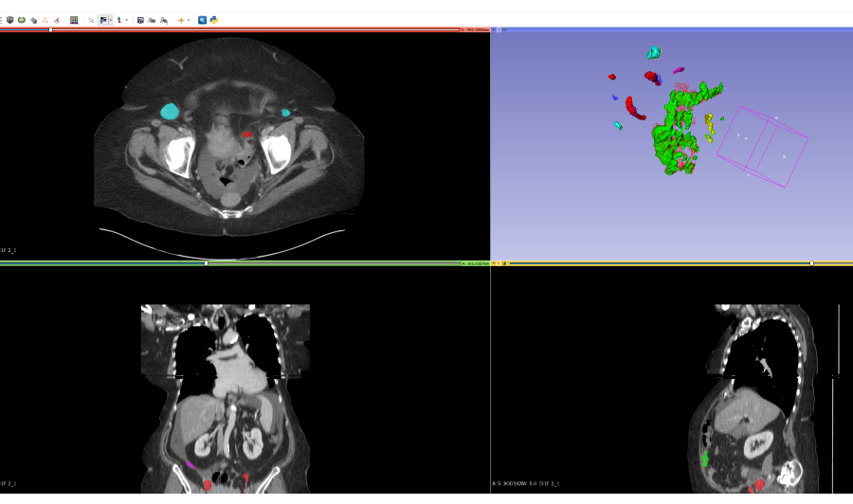Viewport: 853px width, 504px height.
Task: Click the magenta ROI box in 3D view
Action: pyautogui.click(x=762, y=147)
